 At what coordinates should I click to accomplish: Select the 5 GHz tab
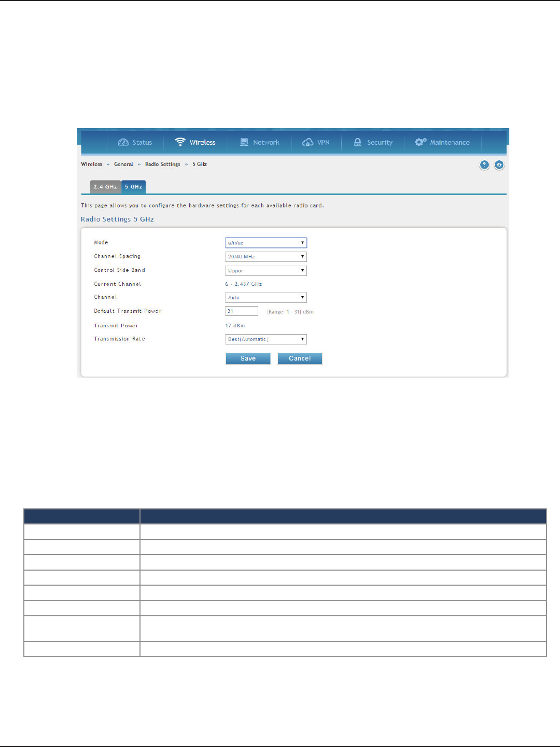tap(133, 187)
